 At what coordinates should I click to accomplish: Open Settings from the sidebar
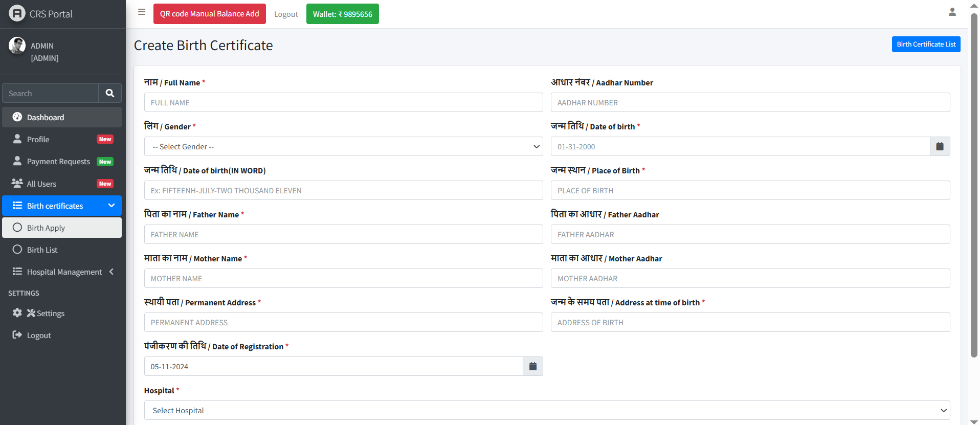coord(50,313)
